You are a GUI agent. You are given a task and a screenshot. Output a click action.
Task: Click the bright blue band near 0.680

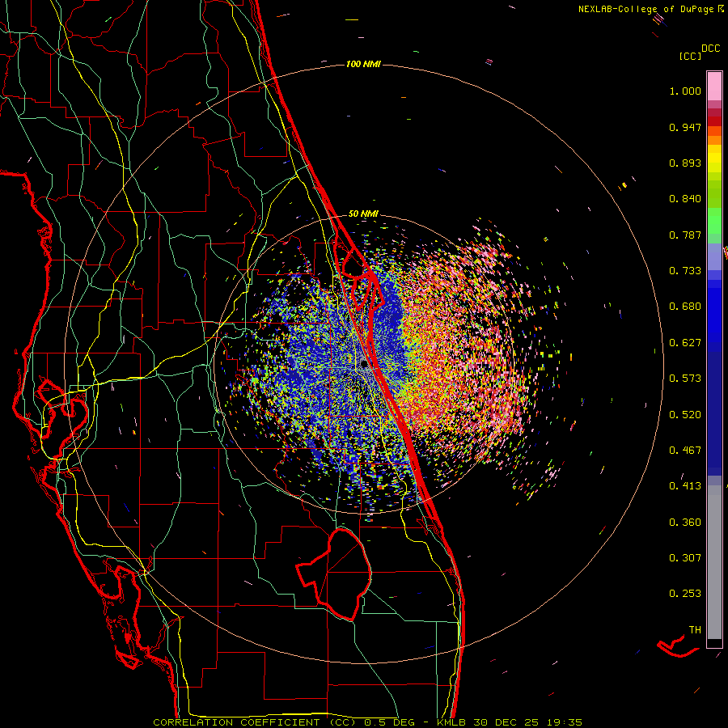(x=714, y=311)
